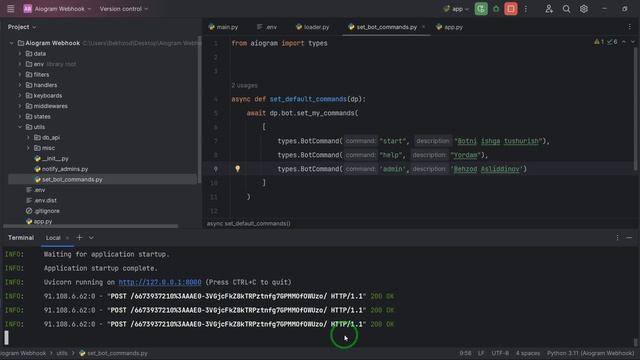Expand the db_api folder
The width and height of the screenshot is (640, 360).
point(28,138)
